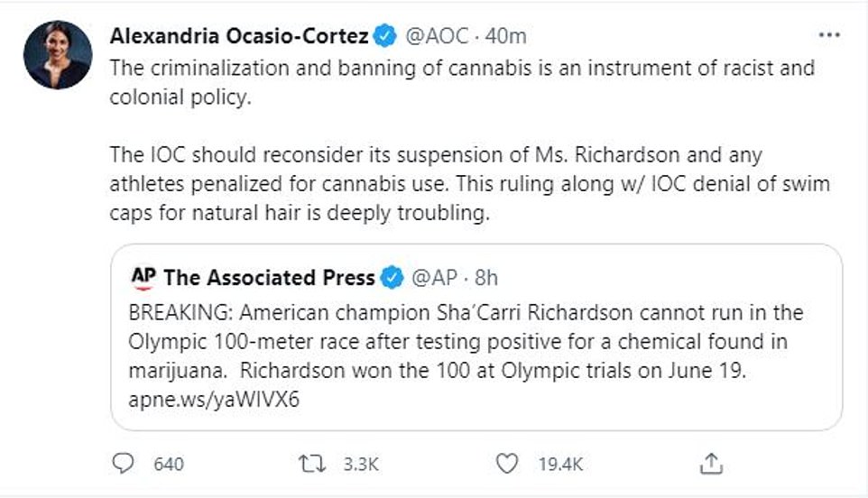This screenshot has height=498, width=868.
Task: Click the 3.3K retweets count
Action: point(361,465)
